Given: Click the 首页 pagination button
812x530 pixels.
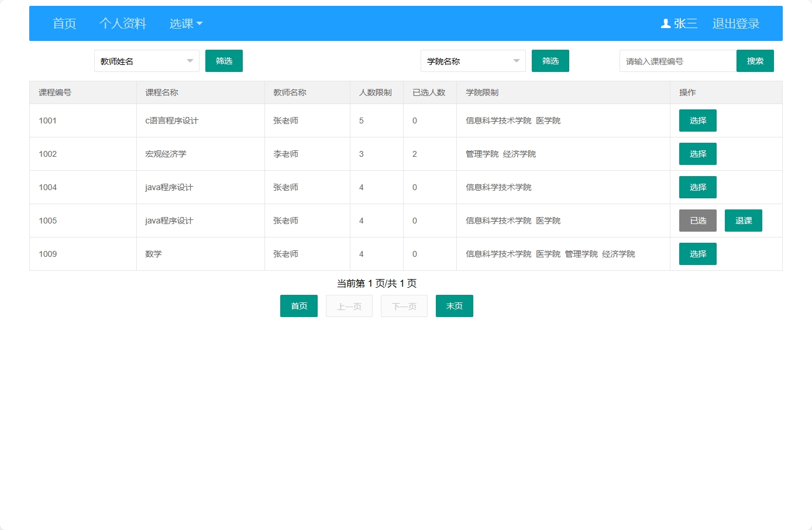Looking at the screenshot, I should 298,306.
